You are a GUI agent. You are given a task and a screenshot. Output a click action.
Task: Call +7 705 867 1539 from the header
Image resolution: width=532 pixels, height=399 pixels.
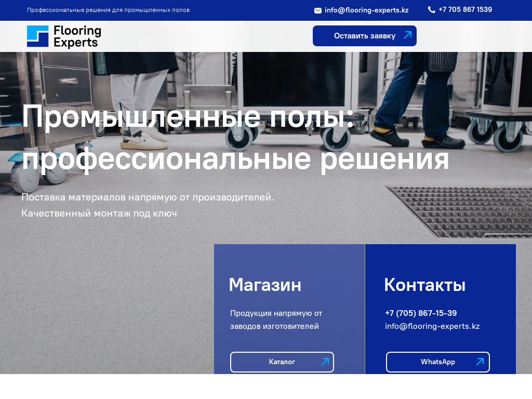(x=465, y=9)
